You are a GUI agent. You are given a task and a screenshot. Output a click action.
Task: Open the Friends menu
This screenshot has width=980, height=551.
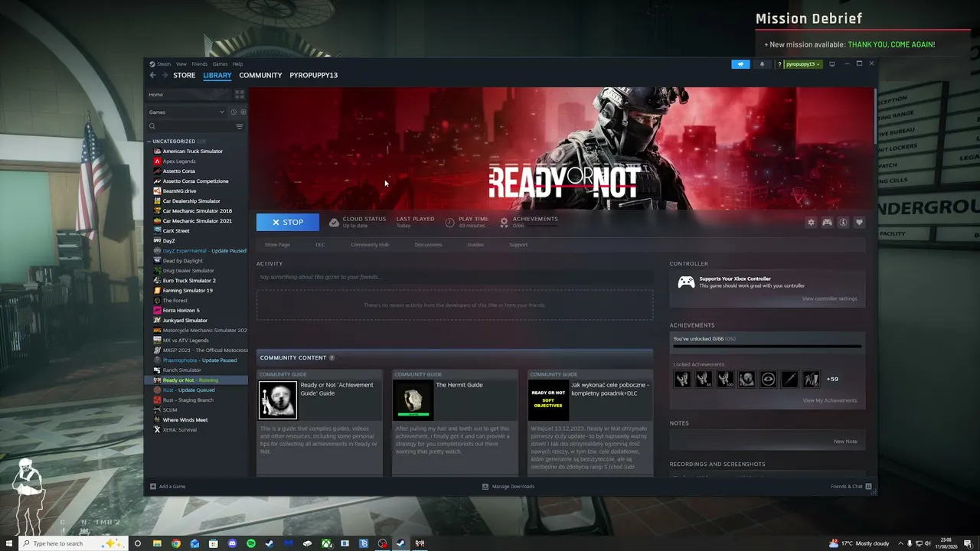tap(200, 64)
